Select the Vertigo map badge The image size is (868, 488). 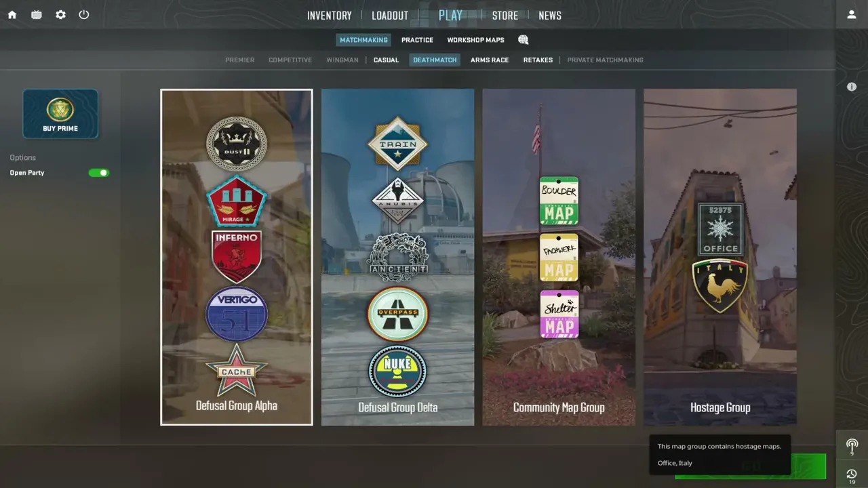coord(237,314)
